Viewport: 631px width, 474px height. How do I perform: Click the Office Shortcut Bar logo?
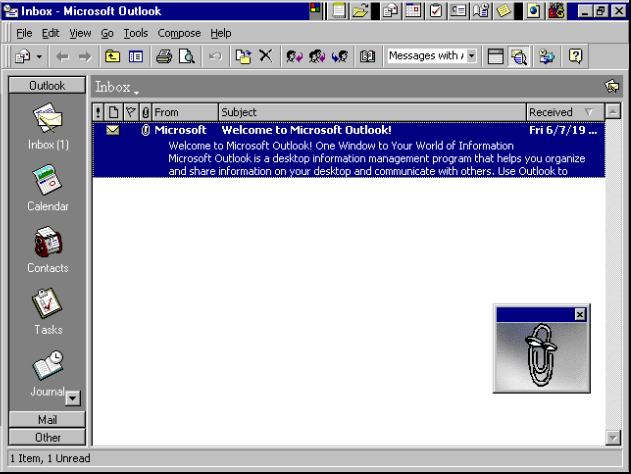(x=315, y=8)
